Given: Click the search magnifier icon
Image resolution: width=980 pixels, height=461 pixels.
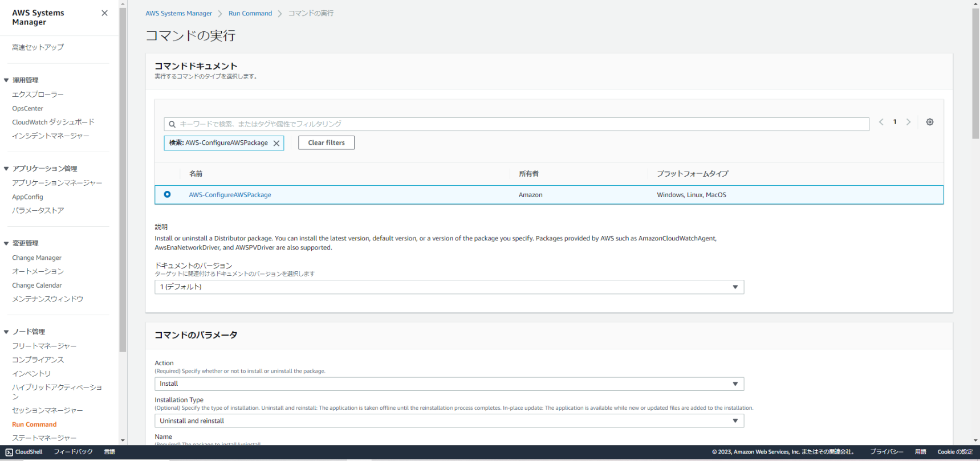Looking at the screenshot, I should coord(172,124).
